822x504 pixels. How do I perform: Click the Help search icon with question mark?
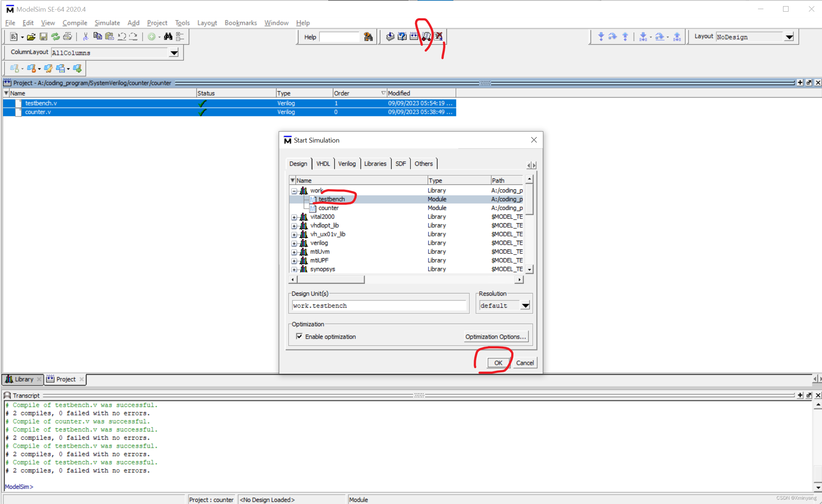point(368,37)
